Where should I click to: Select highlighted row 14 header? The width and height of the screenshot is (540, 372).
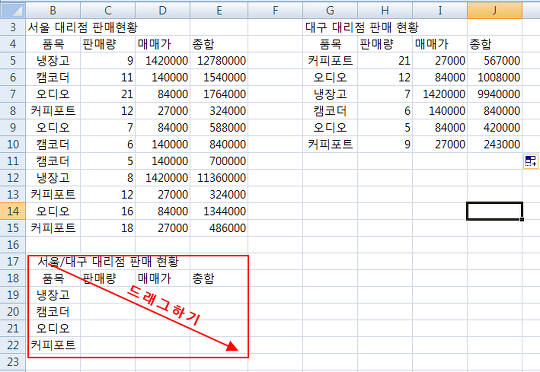pos(13,211)
